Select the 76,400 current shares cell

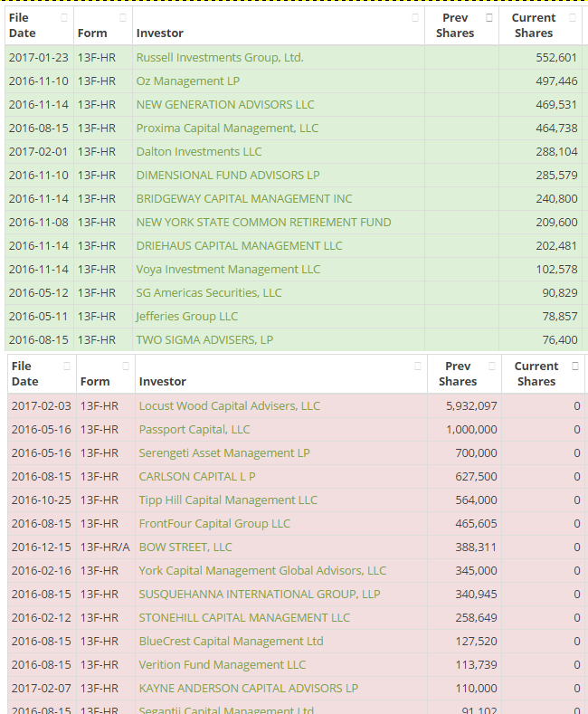coord(540,340)
